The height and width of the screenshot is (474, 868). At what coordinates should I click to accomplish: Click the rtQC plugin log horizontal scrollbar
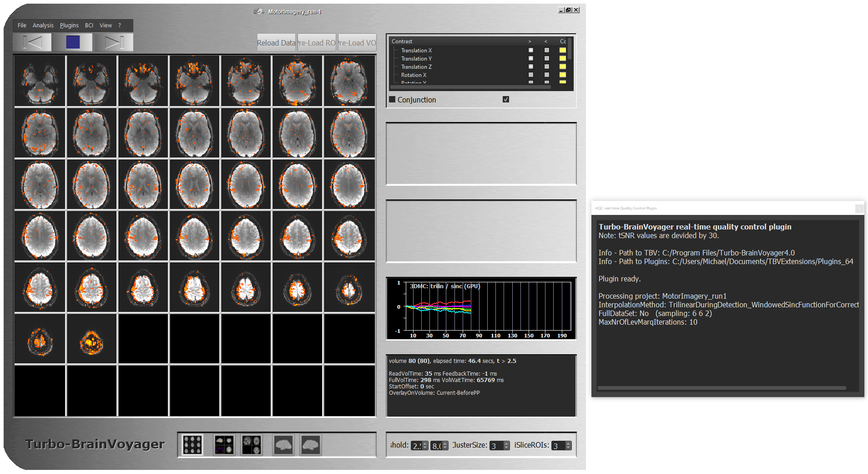point(722,388)
